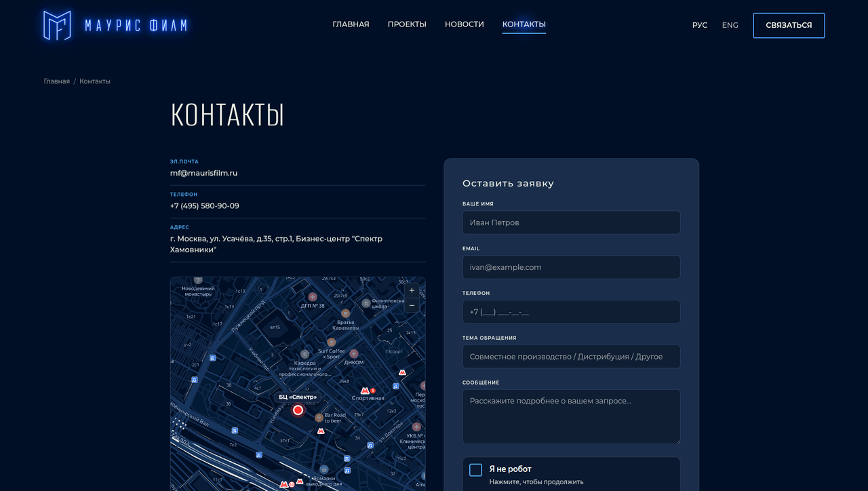Click the Братья Караваевы cafe icon
The height and width of the screenshot is (491, 868).
[345, 313]
